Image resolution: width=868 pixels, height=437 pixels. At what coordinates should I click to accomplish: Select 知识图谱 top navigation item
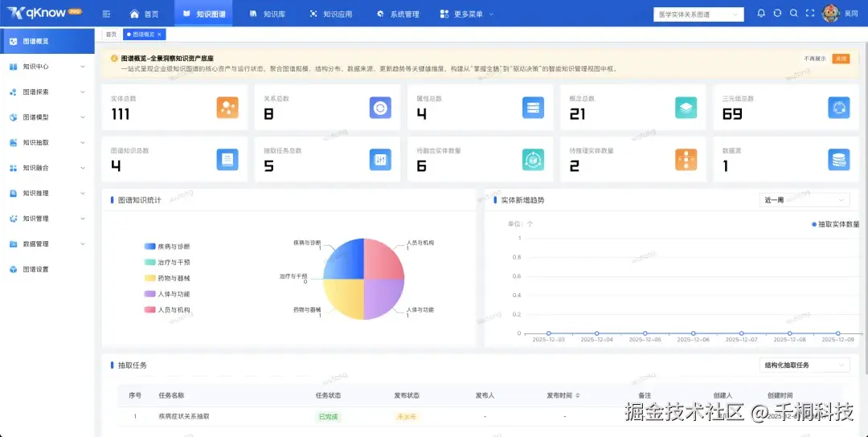(x=203, y=14)
